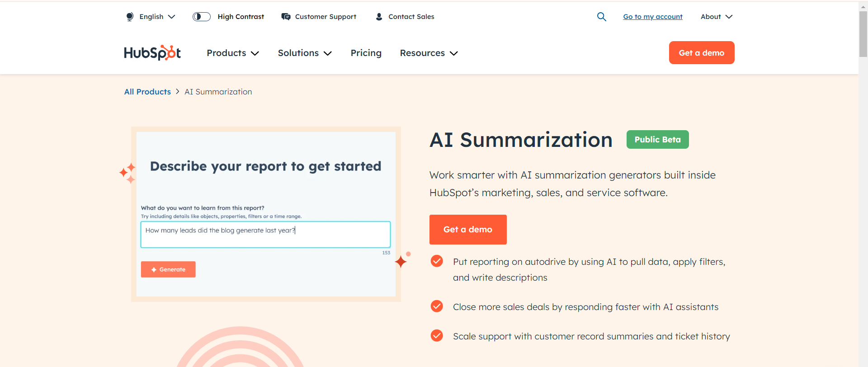The width and height of the screenshot is (868, 367).
Task: Expand the About menu
Action: pos(717,17)
